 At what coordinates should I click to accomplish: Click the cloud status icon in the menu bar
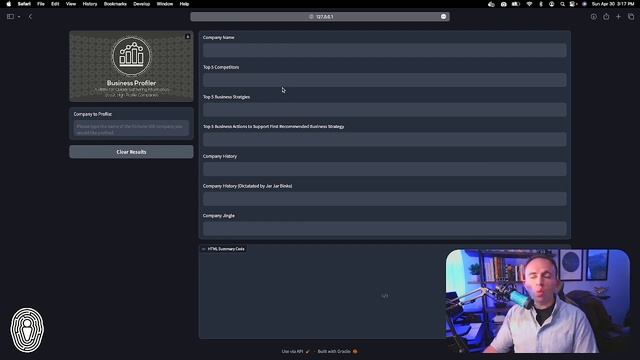[x=491, y=4]
